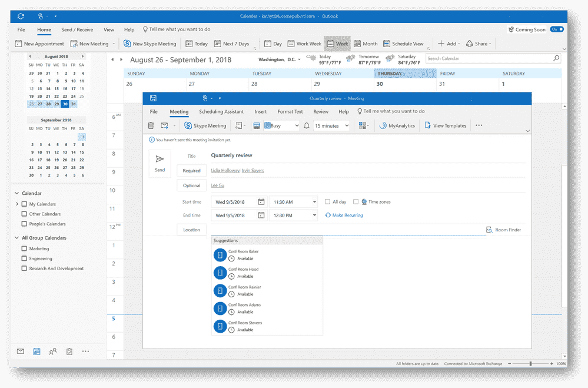Click Make Recurring link

[344, 215]
